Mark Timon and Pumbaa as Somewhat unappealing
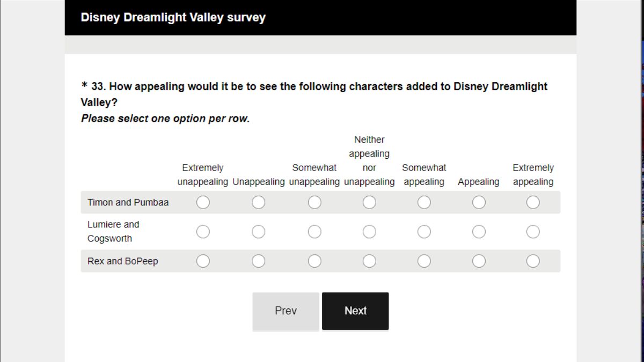Image resolution: width=644 pixels, height=362 pixels. coord(314,202)
